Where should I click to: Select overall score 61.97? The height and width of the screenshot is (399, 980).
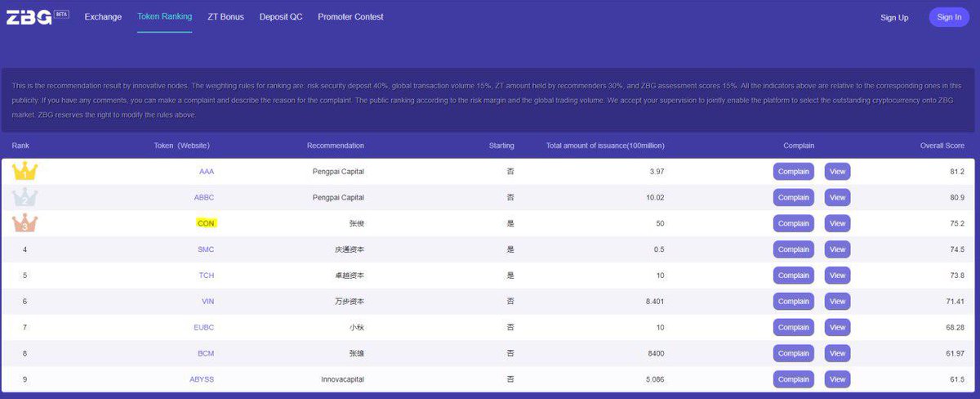pyautogui.click(x=955, y=353)
